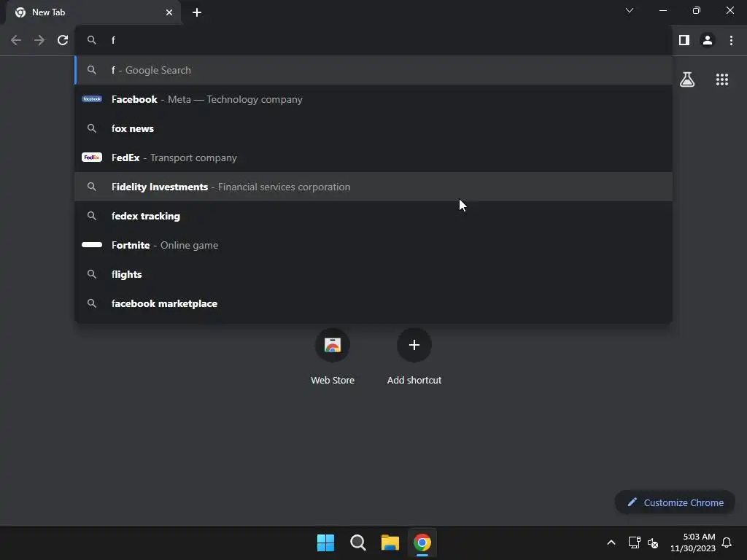747x560 pixels.
Task: Click the address bar text field
Action: tap(373, 41)
